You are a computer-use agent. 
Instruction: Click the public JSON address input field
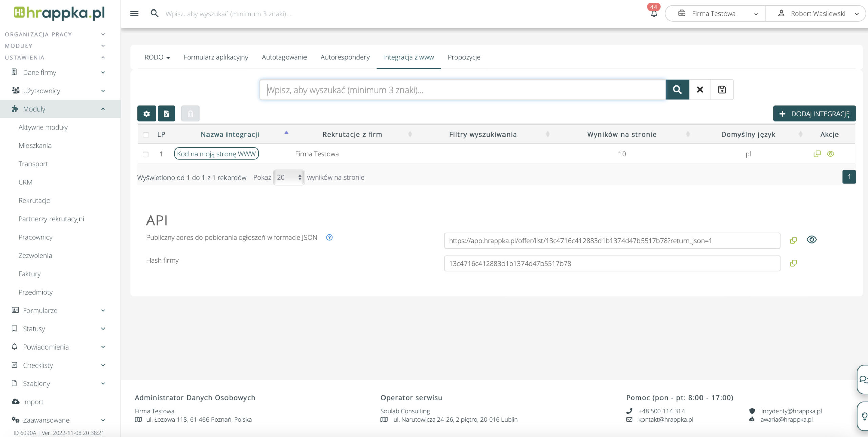click(612, 241)
